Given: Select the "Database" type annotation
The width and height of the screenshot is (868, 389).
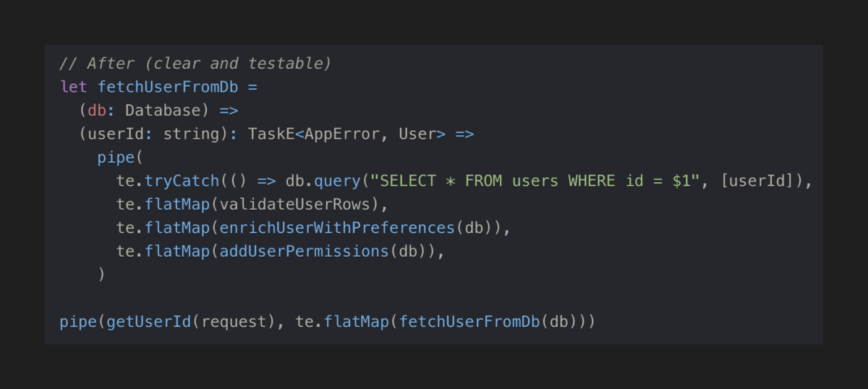Looking at the screenshot, I should pos(163,111).
